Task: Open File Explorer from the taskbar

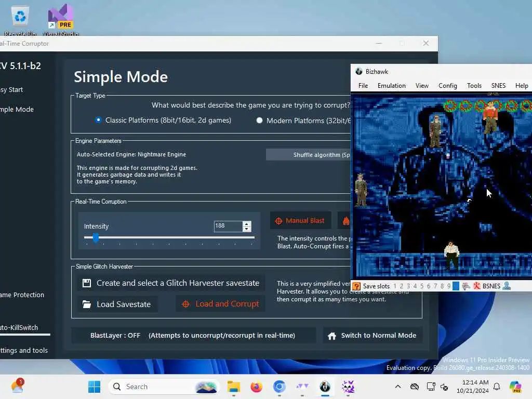Action: (x=233, y=387)
